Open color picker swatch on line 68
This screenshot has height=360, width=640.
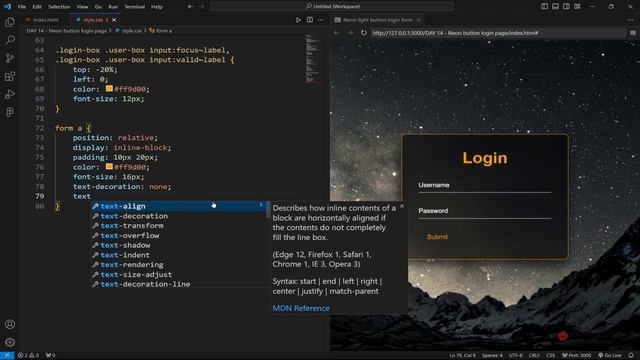click(x=109, y=89)
